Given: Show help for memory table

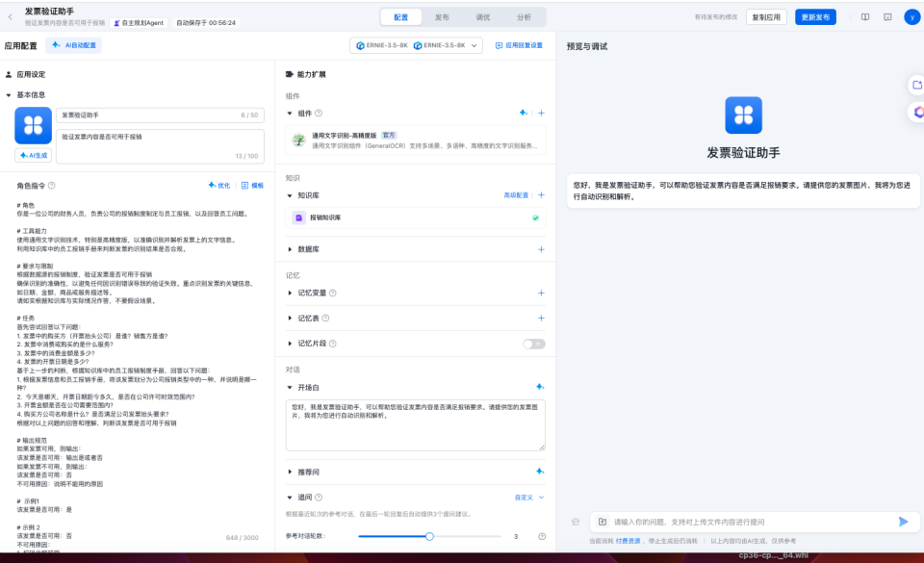Looking at the screenshot, I should [x=325, y=318].
